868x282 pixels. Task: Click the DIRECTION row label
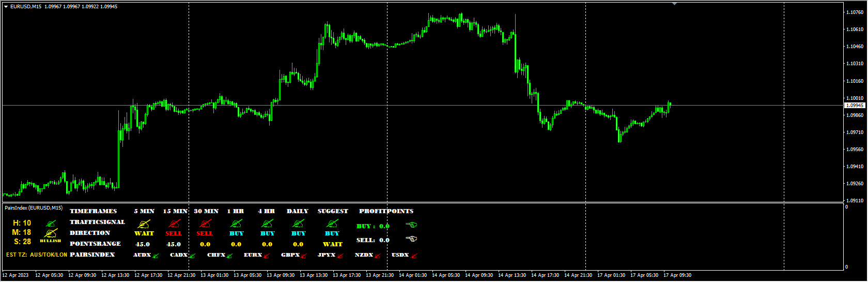(90, 233)
